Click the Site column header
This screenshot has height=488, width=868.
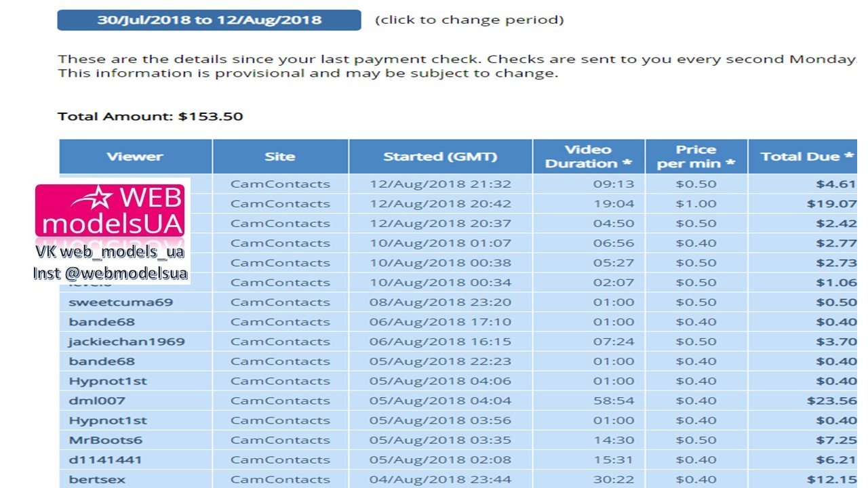(280, 157)
